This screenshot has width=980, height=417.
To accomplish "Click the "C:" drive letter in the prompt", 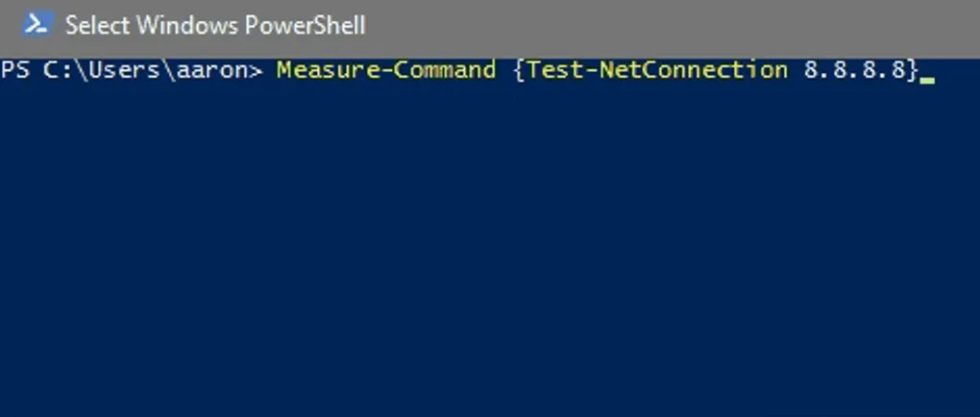I will (55, 70).
